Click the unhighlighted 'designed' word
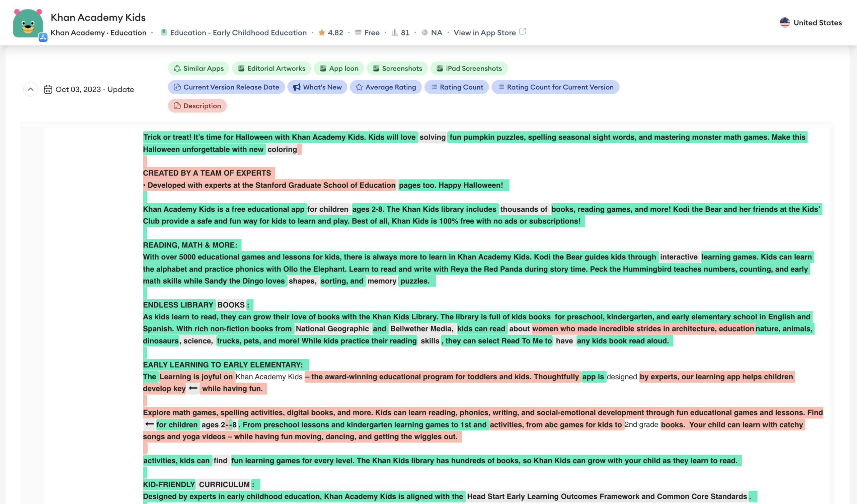The image size is (857, 504). pyautogui.click(x=622, y=377)
